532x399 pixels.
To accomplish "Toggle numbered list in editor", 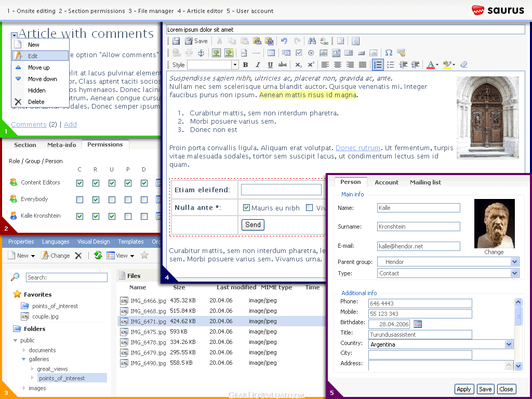I will (378, 64).
